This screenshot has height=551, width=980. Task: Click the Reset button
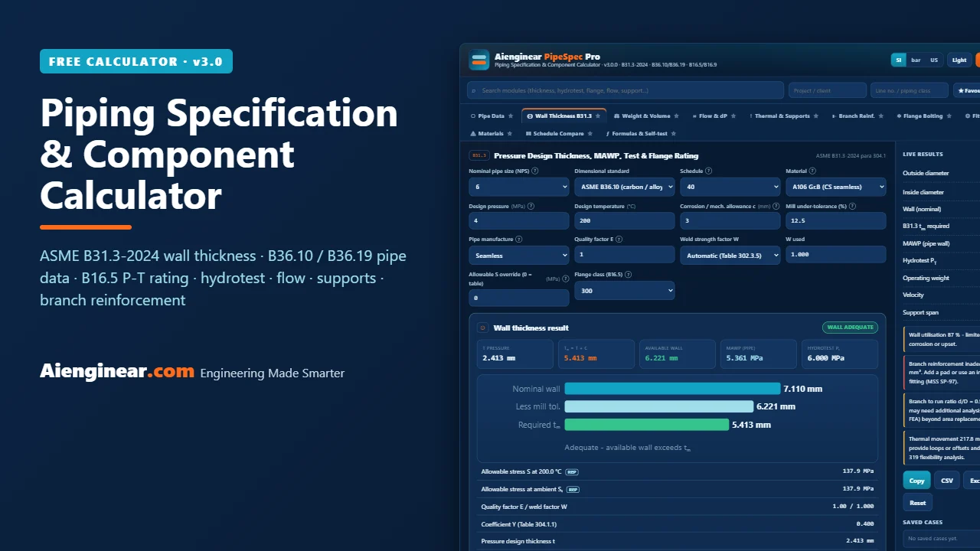(917, 503)
